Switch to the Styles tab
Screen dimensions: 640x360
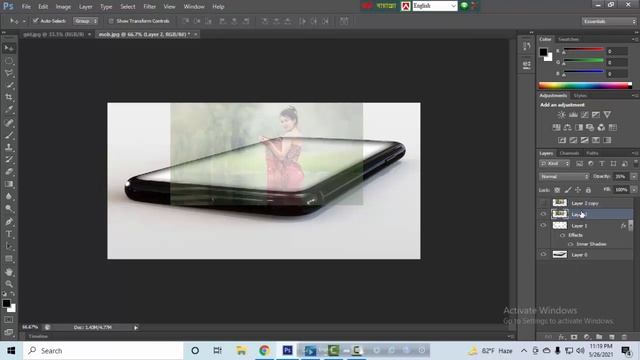click(580, 96)
